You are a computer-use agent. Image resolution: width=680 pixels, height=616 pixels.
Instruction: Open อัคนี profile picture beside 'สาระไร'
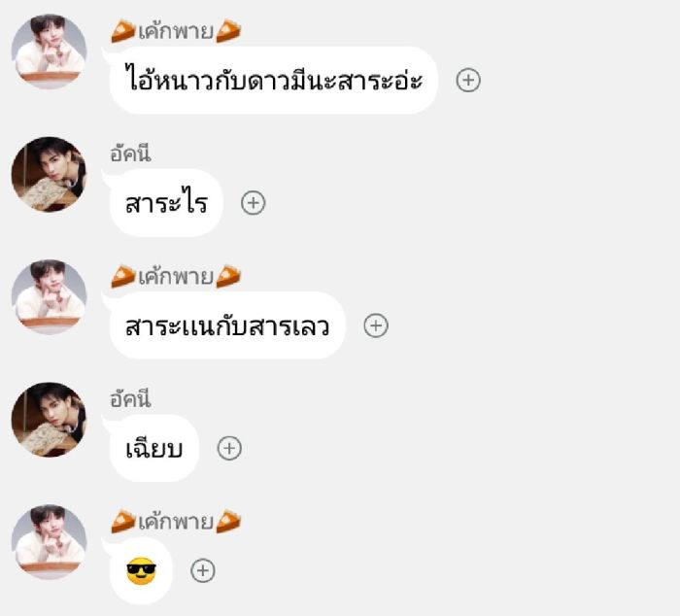coord(49,174)
